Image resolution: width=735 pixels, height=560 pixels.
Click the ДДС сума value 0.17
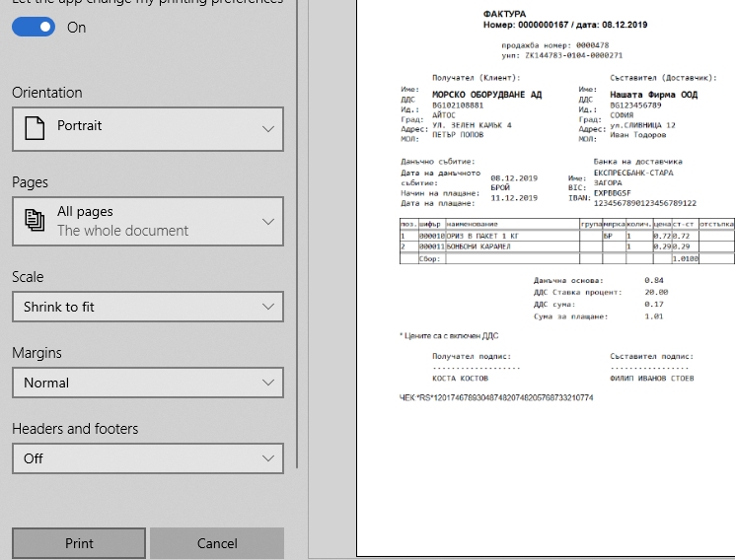tap(654, 304)
